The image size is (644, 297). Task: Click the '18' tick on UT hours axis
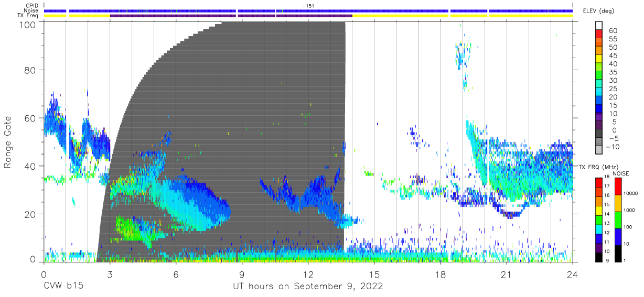click(x=441, y=274)
